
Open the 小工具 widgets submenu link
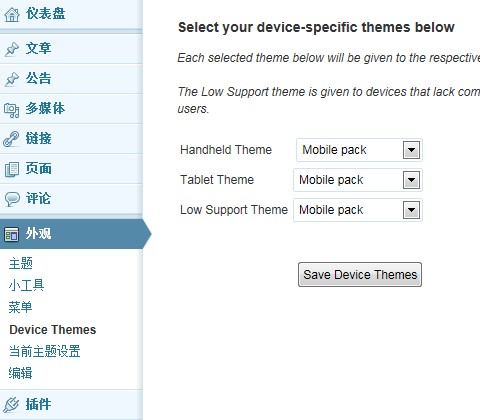point(26,285)
